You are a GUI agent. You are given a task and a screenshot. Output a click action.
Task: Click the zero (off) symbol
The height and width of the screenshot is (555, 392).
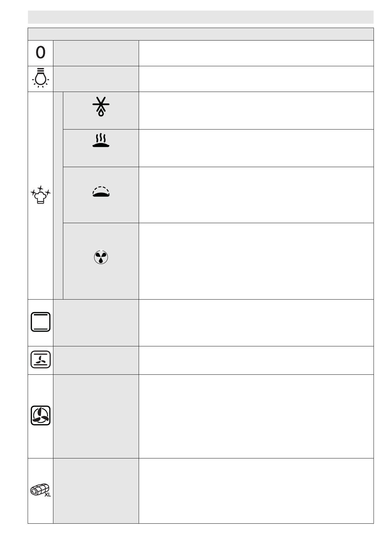click(41, 53)
